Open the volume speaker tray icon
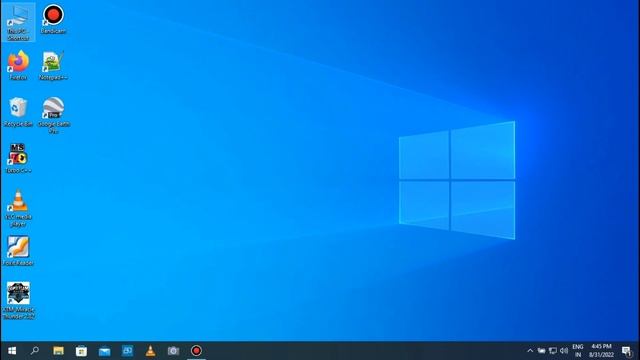 pos(564,351)
